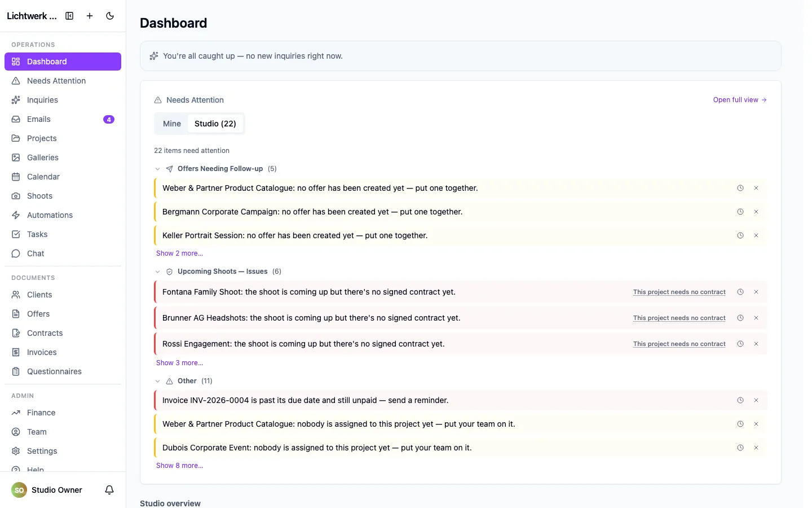Mark Rossi Engagement needs no contract

point(679,344)
